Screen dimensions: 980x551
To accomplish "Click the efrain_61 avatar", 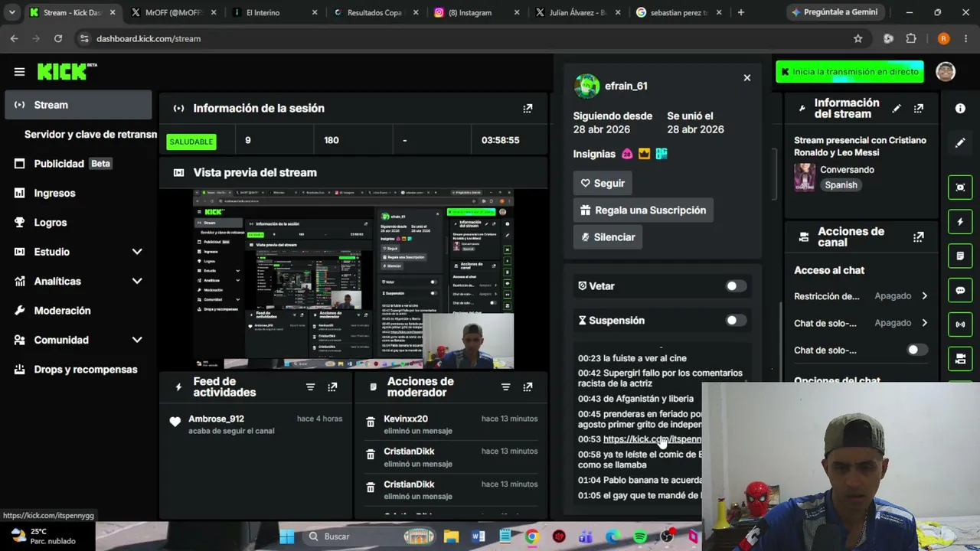I will pos(586,86).
